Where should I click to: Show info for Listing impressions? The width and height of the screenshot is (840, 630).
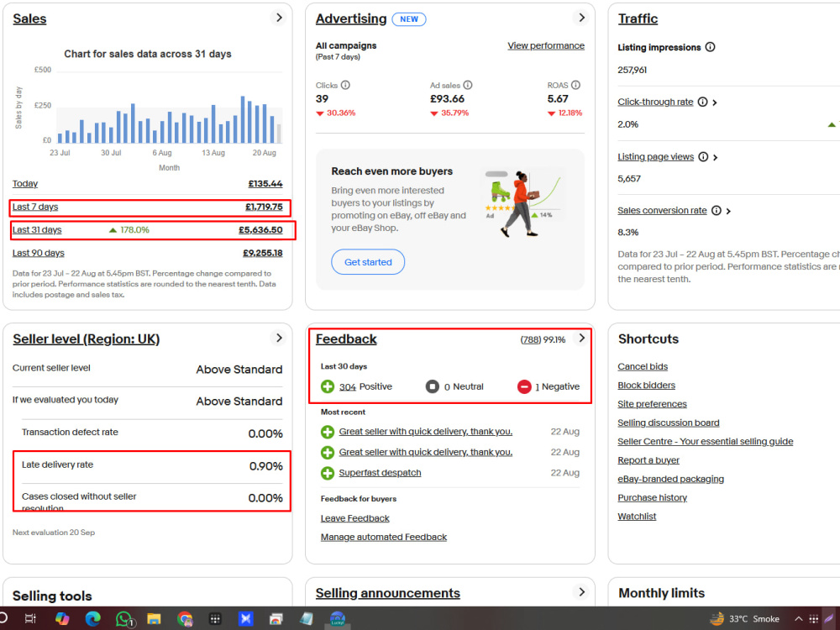pyautogui.click(x=711, y=47)
